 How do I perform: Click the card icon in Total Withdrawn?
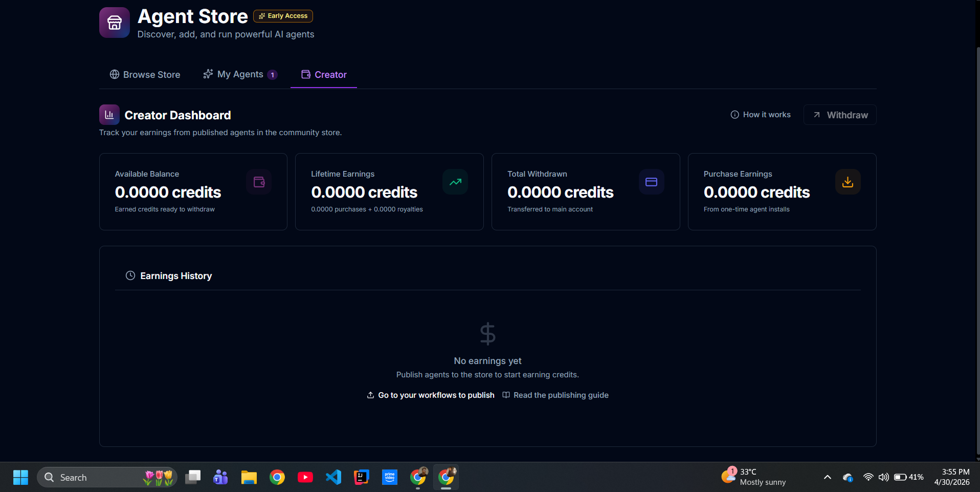[651, 182]
